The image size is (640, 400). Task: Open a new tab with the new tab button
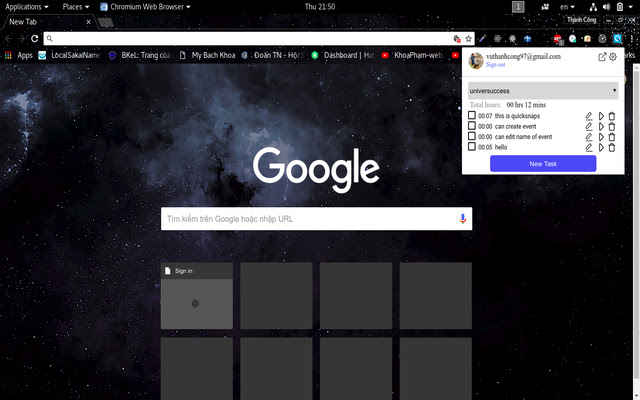[x=106, y=22]
